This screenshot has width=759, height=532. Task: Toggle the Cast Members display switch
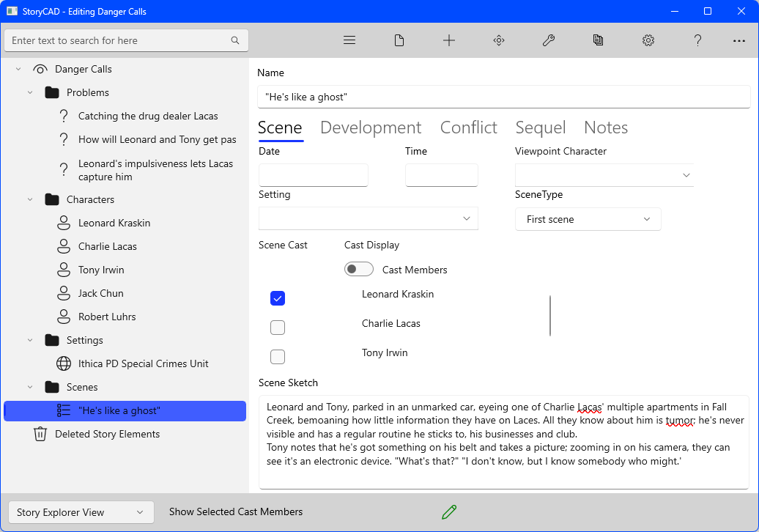coord(359,270)
